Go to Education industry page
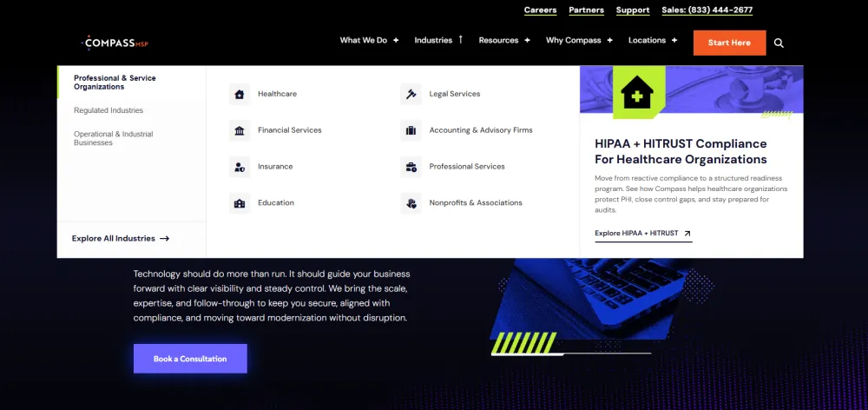This screenshot has width=868, height=410. tap(276, 203)
